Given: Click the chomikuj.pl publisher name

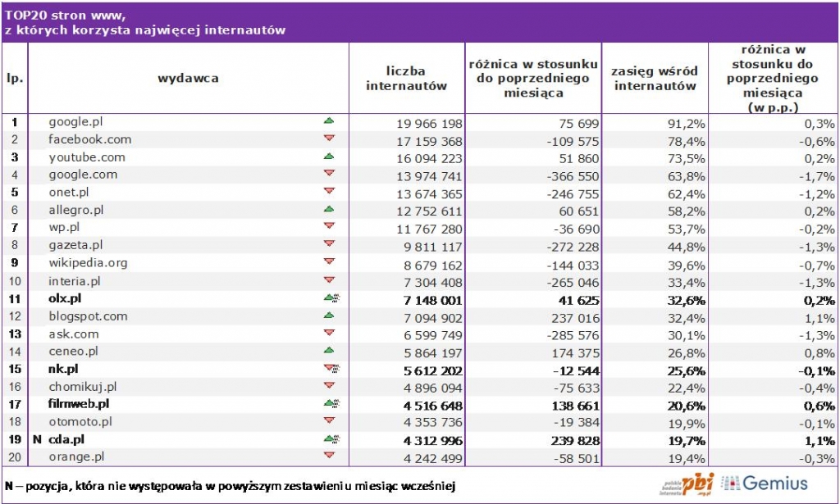Looking at the screenshot, I should [x=83, y=386].
